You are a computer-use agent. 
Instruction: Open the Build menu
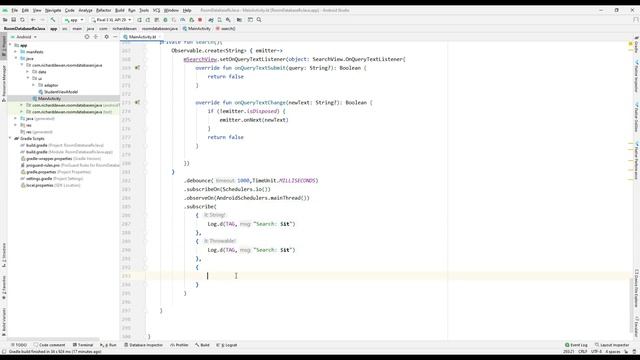[x=120, y=10]
